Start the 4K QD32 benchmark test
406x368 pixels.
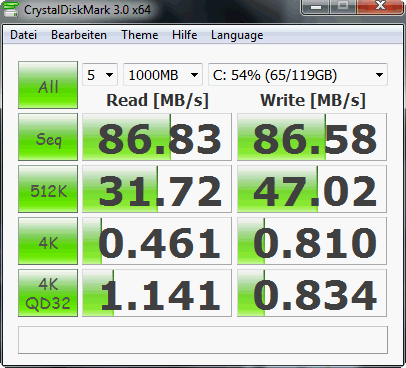pos(48,293)
